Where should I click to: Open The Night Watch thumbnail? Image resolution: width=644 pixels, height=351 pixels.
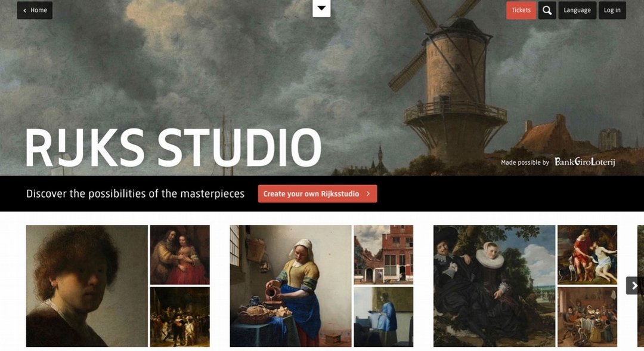180,317
